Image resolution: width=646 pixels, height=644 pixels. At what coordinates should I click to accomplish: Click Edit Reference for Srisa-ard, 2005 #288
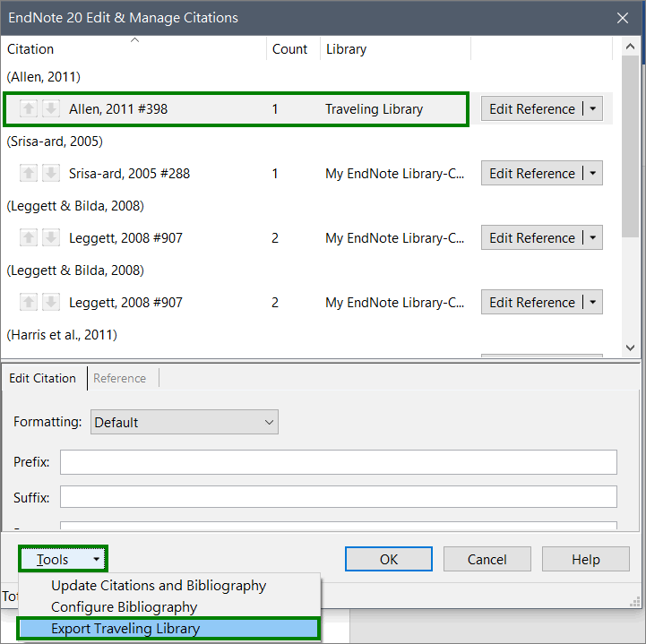[x=531, y=173]
